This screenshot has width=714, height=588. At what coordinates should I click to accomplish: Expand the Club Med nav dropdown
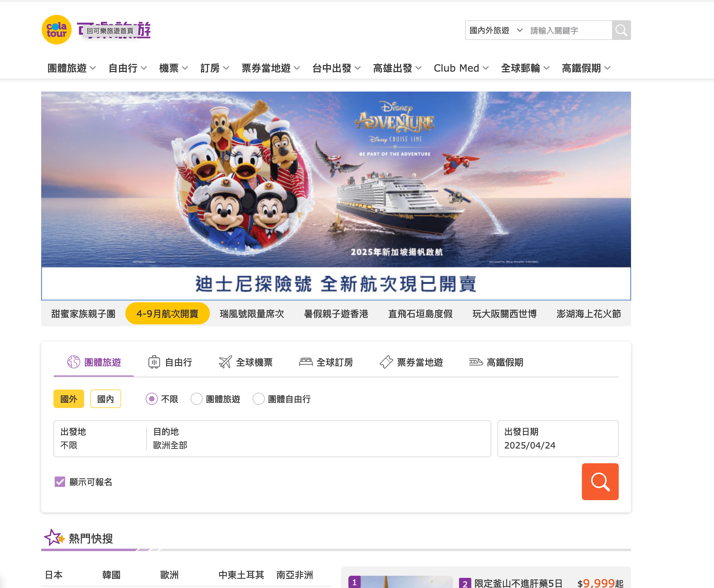point(461,68)
